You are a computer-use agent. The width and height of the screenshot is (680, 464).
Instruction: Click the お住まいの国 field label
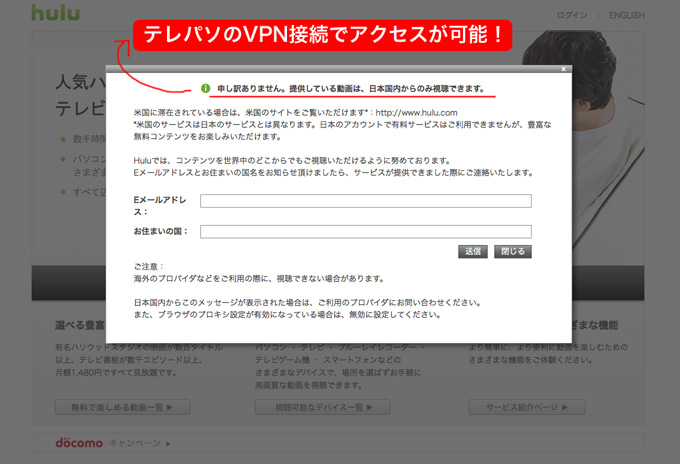coord(161,232)
